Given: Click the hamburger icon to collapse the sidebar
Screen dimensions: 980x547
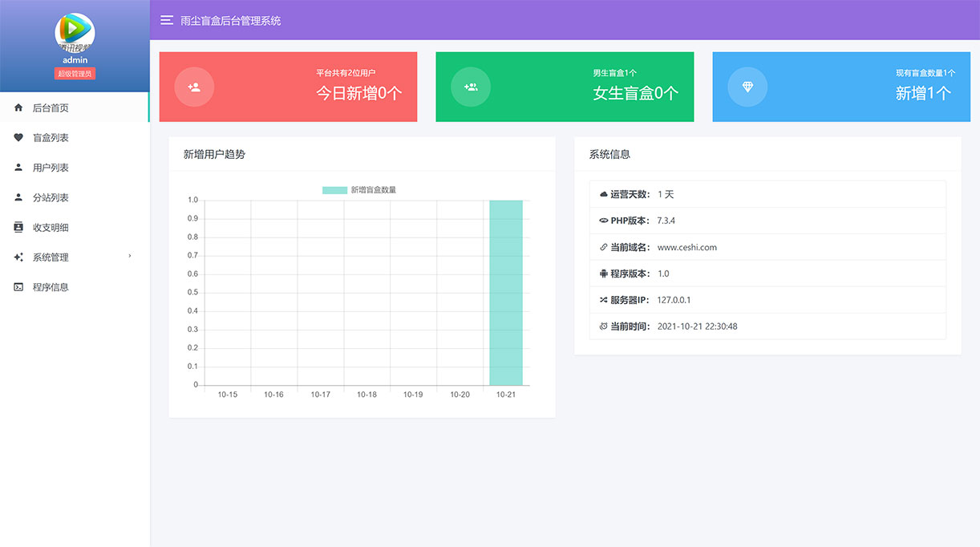Looking at the screenshot, I should [x=167, y=21].
